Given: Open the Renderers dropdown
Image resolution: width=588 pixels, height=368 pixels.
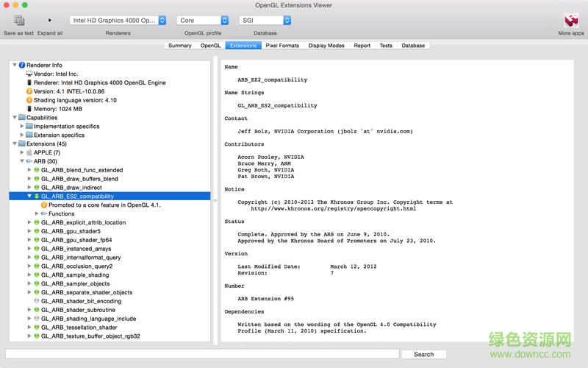Looking at the screenshot, I should click(x=118, y=21).
